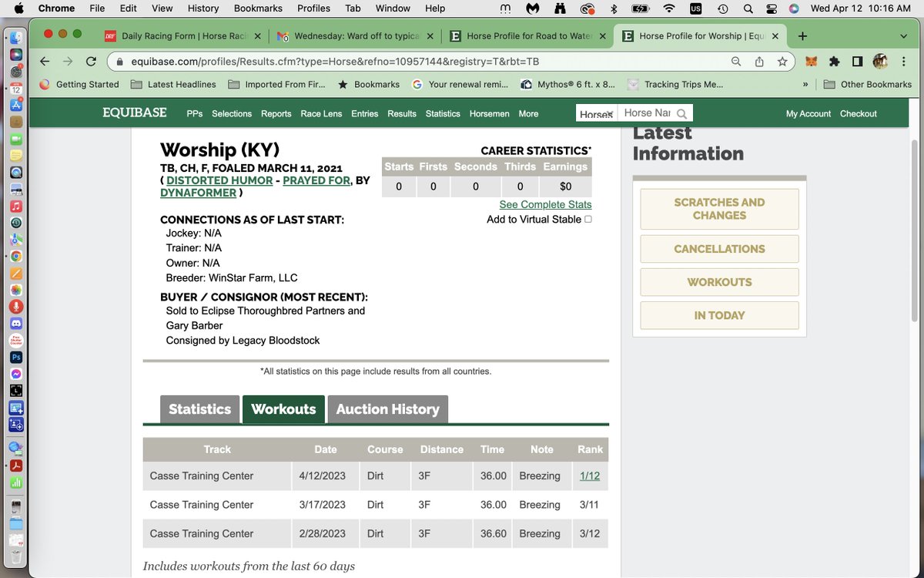Image resolution: width=924 pixels, height=578 pixels.
Task: Open the 1/12 workout rank link
Action: (590, 476)
